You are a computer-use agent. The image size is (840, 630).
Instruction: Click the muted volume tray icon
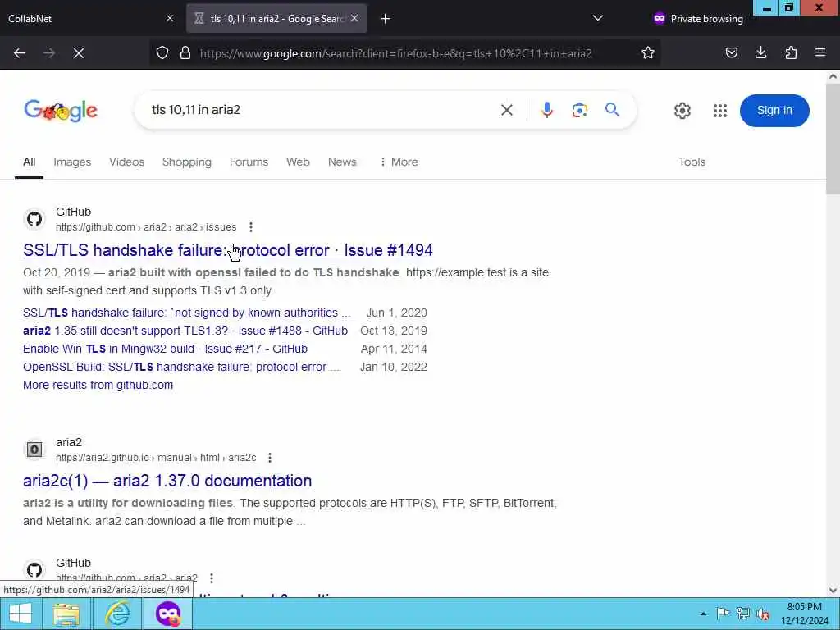pyautogui.click(x=763, y=614)
